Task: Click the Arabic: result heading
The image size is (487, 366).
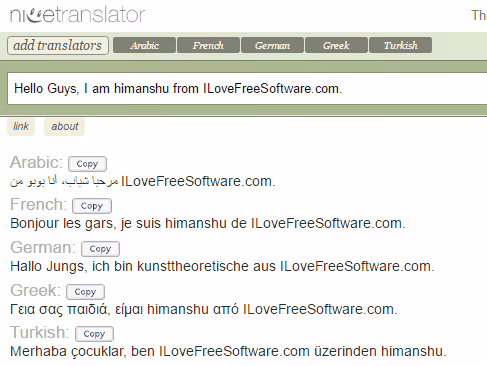Action: [36, 163]
